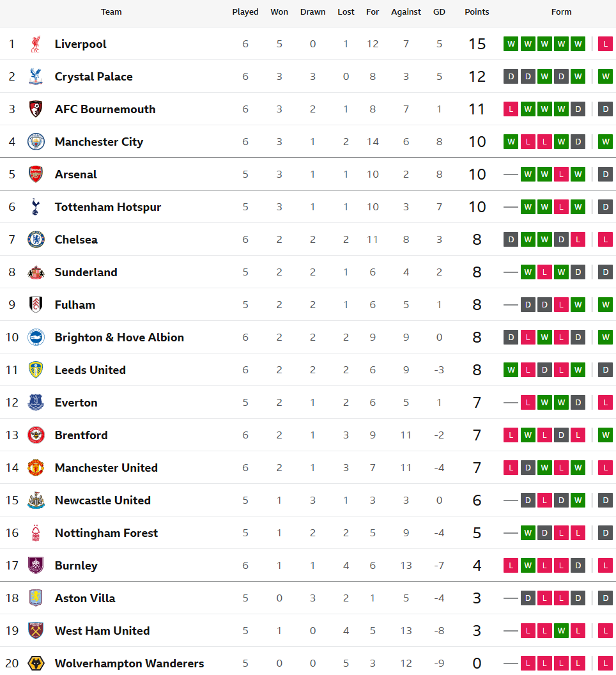Click the Aston Villa crest icon
This screenshot has height=675, width=616.
36,598
